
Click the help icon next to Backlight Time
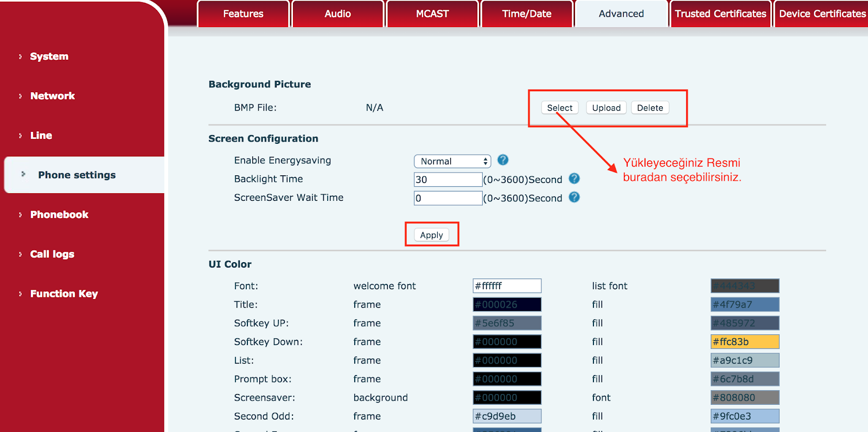pyautogui.click(x=574, y=179)
